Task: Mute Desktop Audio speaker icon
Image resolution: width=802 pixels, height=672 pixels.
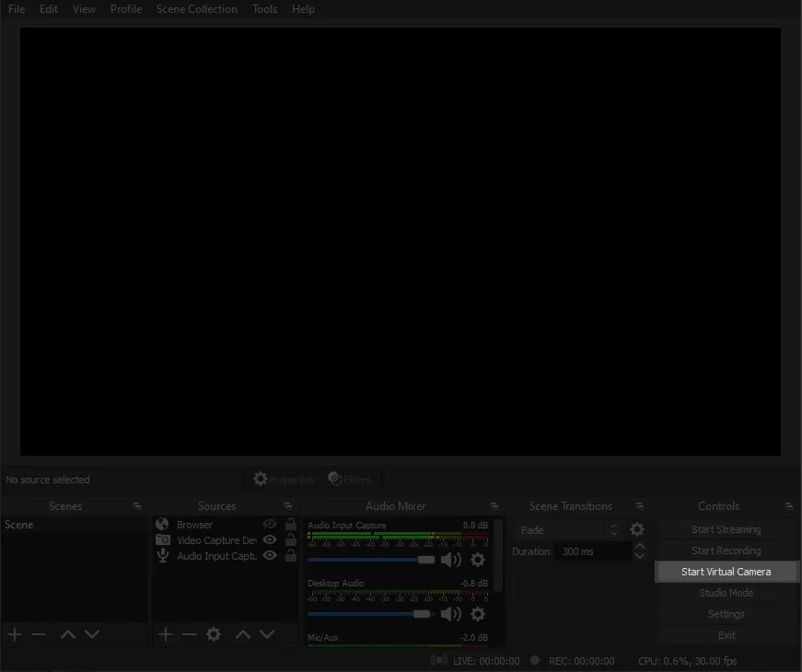Action: click(450, 614)
